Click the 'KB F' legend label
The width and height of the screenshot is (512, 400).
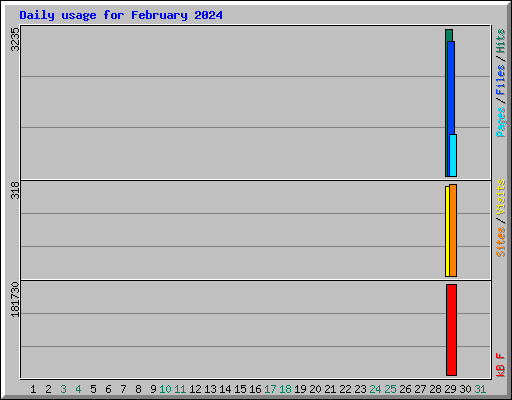coord(501,365)
